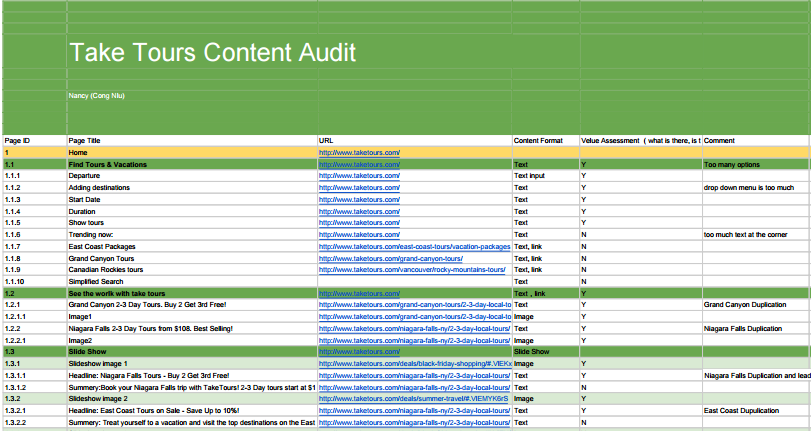
Task: Select the 'Slideshow image 2' cell
Action: point(192,399)
